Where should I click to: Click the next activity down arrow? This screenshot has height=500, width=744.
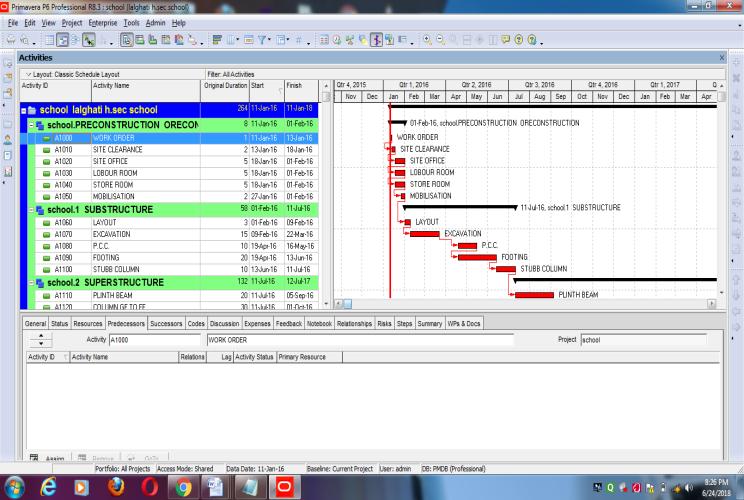tap(41, 343)
